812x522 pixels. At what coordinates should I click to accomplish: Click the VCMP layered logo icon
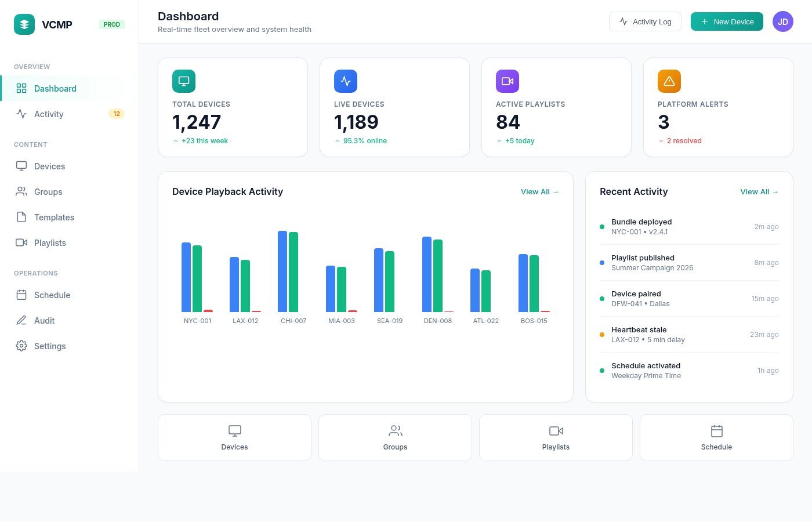pyautogui.click(x=24, y=24)
